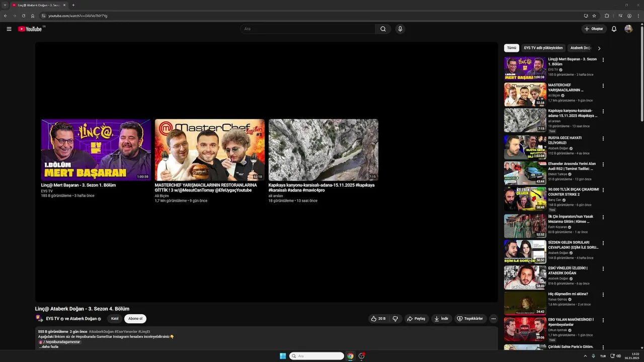Click the search magnifier button

coord(383,29)
